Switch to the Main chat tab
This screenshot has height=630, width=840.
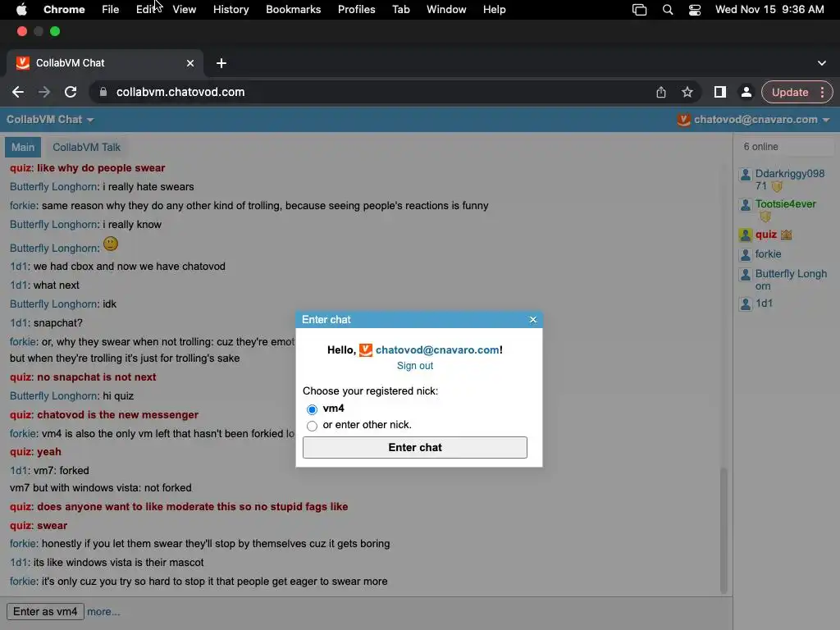click(x=23, y=148)
